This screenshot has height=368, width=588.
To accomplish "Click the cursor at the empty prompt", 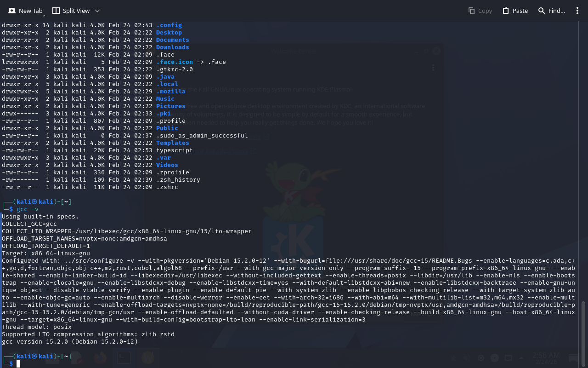I will 18,364.
